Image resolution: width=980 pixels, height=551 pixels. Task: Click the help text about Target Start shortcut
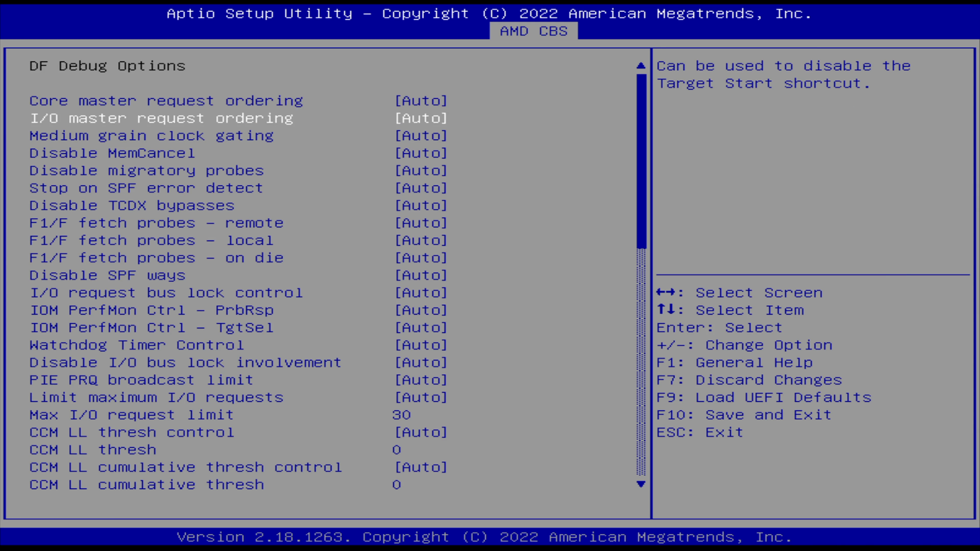pos(784,75)
